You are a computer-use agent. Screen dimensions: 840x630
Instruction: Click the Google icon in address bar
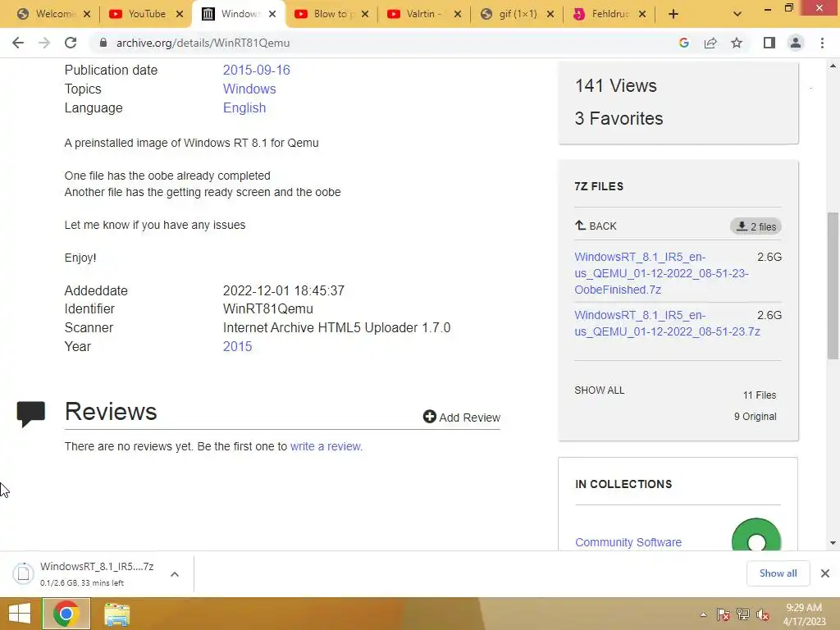683,43
